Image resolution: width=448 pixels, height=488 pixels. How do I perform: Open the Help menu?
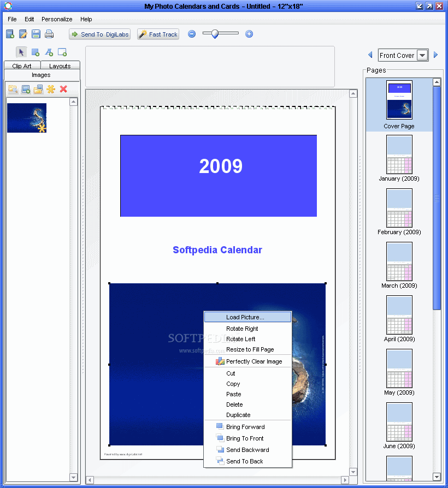86,19
